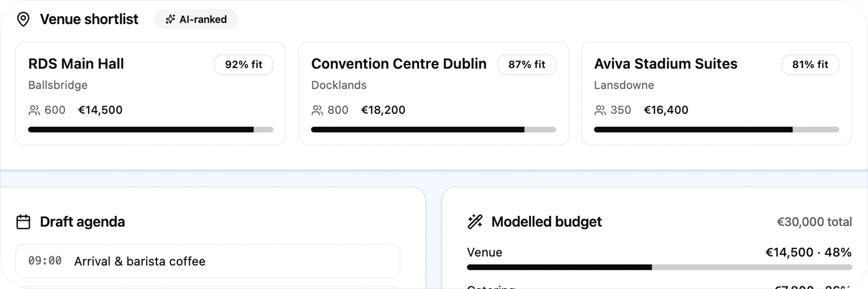Click the people icon on Convention Centre Dublin card
The height and width of the screenshot is (289, 868).
[x=317, y=110]
